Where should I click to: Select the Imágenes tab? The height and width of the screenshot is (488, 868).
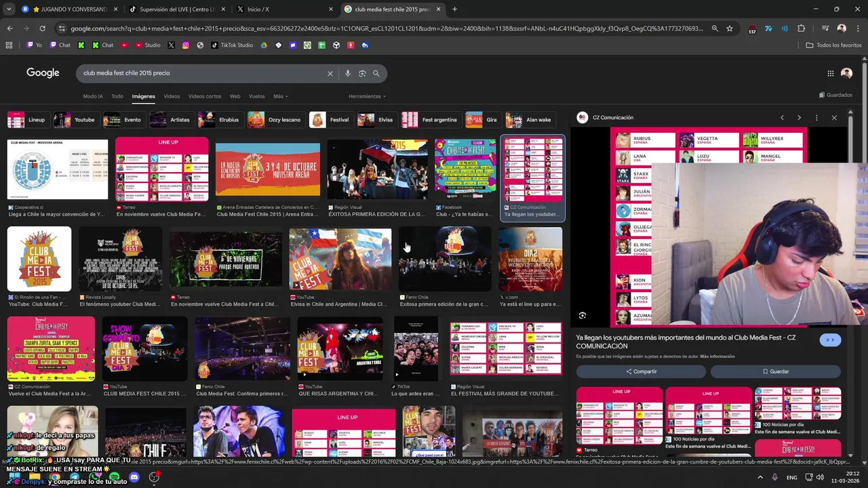pyautogui.click(x=144, y=96)
